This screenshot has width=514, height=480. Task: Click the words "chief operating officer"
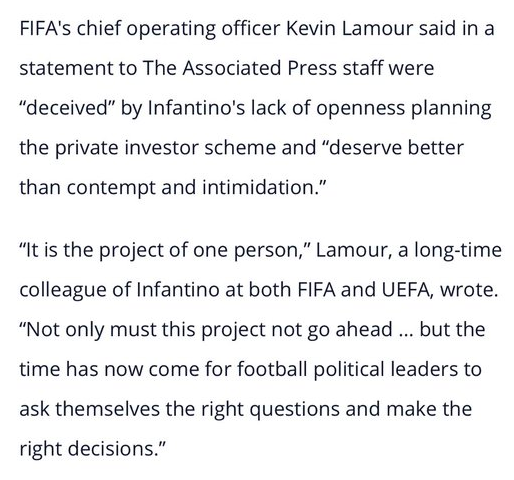coord(178,29)
